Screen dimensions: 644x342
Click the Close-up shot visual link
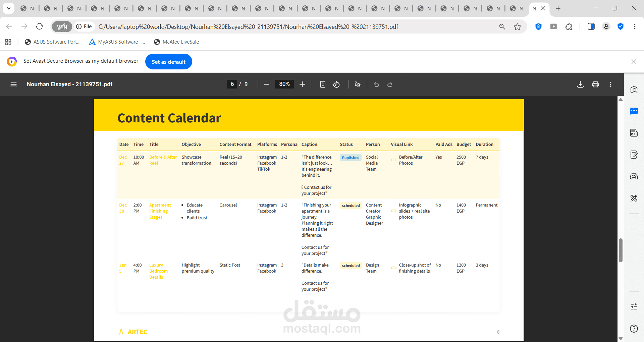(411, 268)
